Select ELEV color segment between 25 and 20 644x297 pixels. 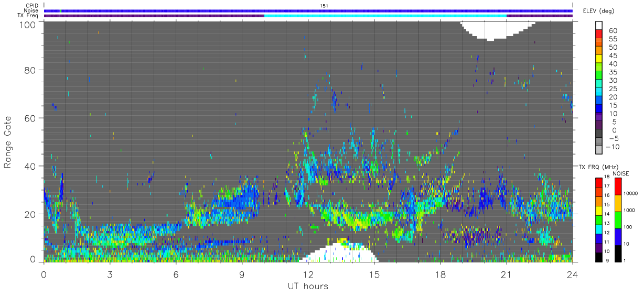(599, 92)
